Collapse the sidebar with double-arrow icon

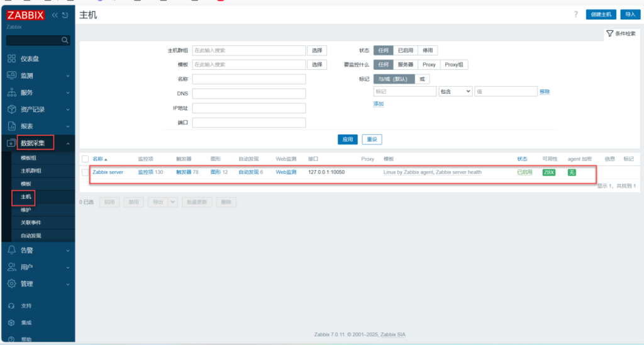coord(55,15)
